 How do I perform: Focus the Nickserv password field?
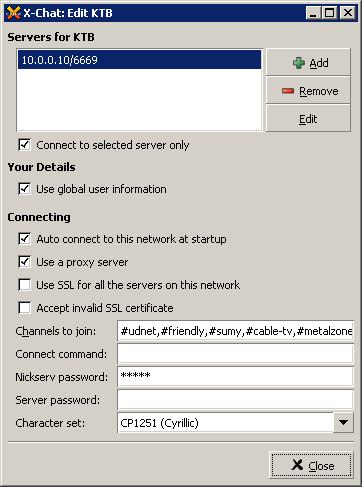click(x=235, y=377)
